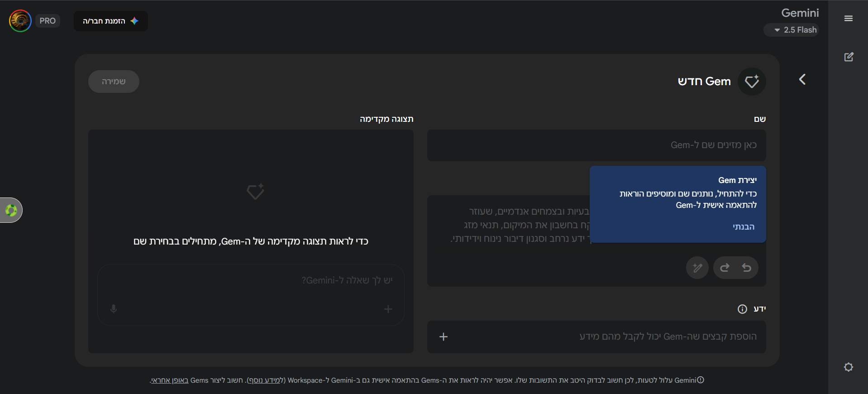Screen dimensions: 868x394
Task: Open the main menu hamburger icon
Action: pyautogui.click(x=849, y=19)
